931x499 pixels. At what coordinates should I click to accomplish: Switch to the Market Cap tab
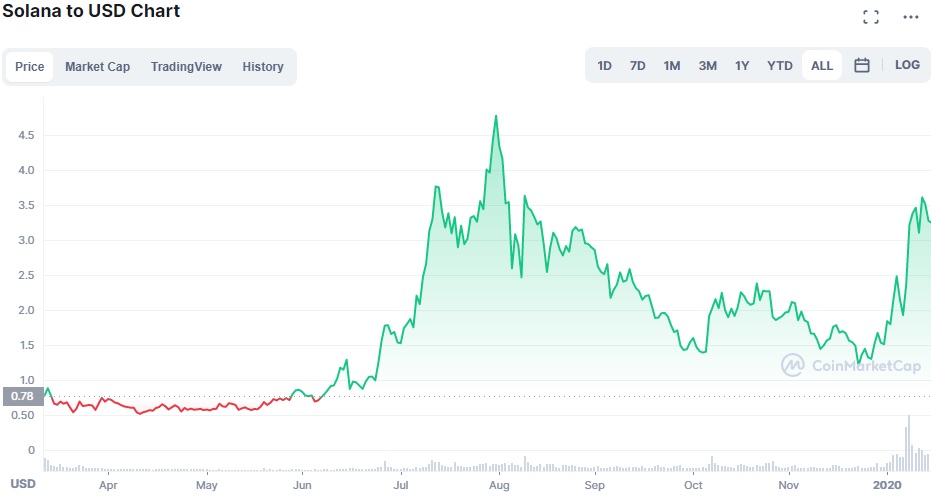tap(97, 67)
